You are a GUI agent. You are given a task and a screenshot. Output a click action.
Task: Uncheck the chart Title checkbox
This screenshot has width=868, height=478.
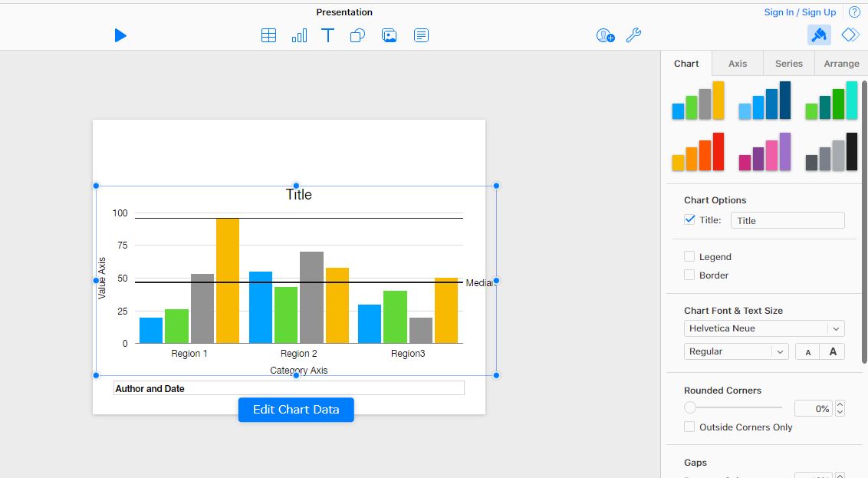(689, 219)
